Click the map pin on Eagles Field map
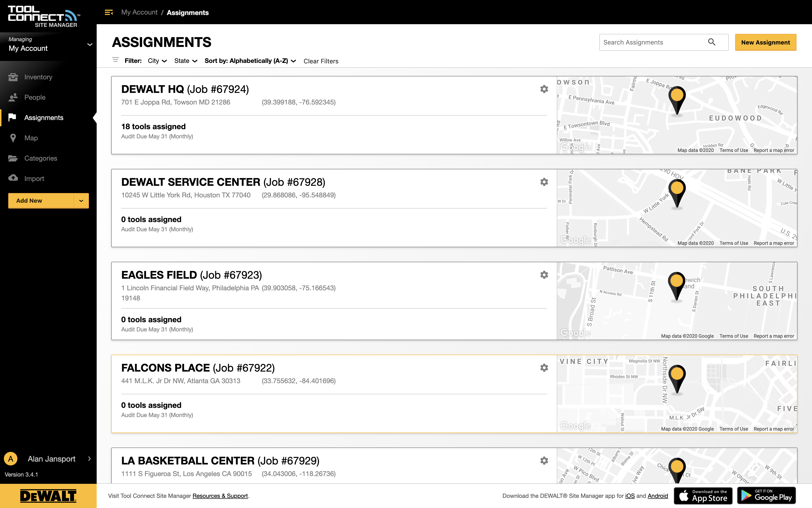Screen dimensions: 812x508 (676, 287)
